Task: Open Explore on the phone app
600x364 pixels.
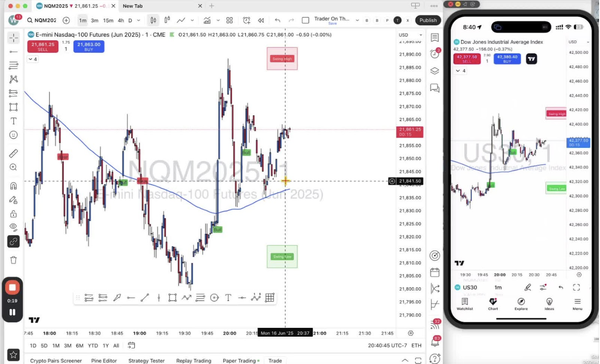Action: 521,304
